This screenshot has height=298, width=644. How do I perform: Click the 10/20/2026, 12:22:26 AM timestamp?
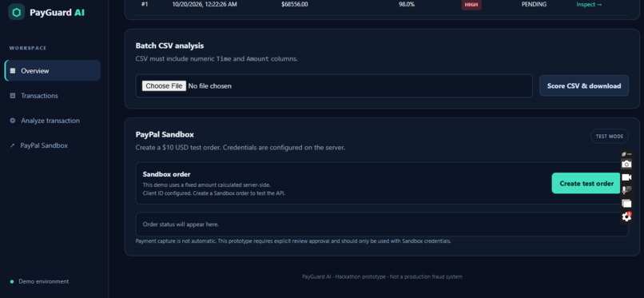(x=204, y=4)
